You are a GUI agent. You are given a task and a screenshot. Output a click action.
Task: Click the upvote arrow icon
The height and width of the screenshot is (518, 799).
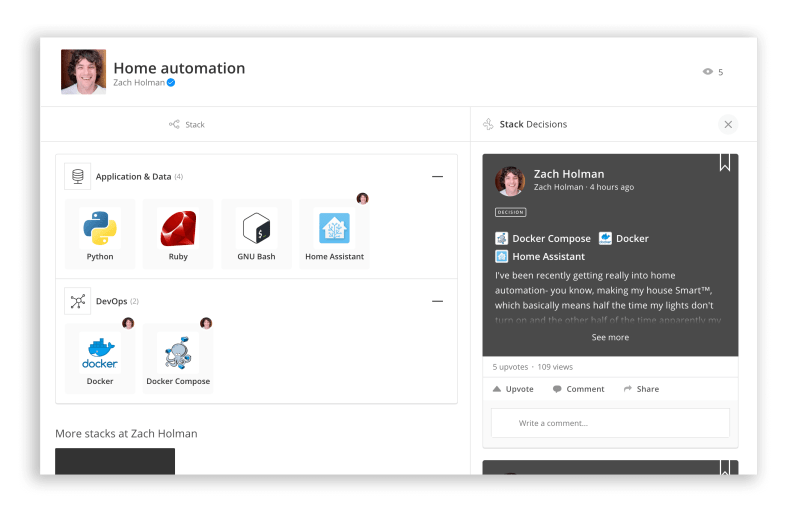click(x=497, y=389)
